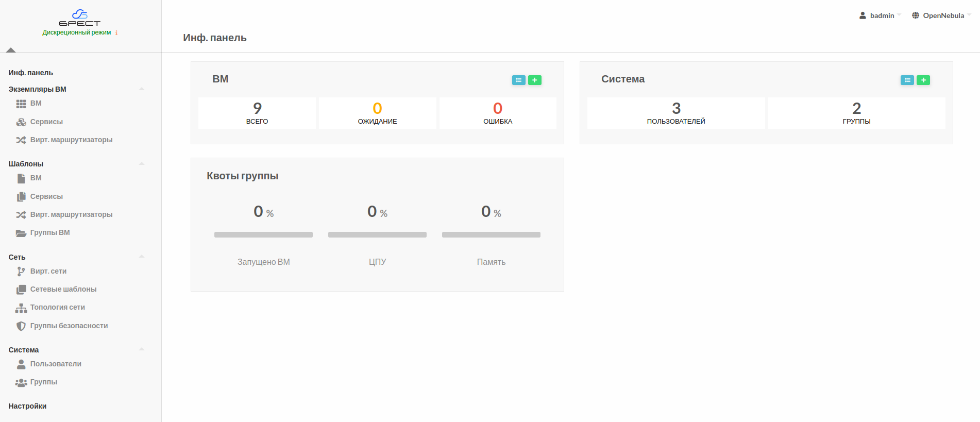Collapse the Шаблоны sidebar section

tap(141, 164)
